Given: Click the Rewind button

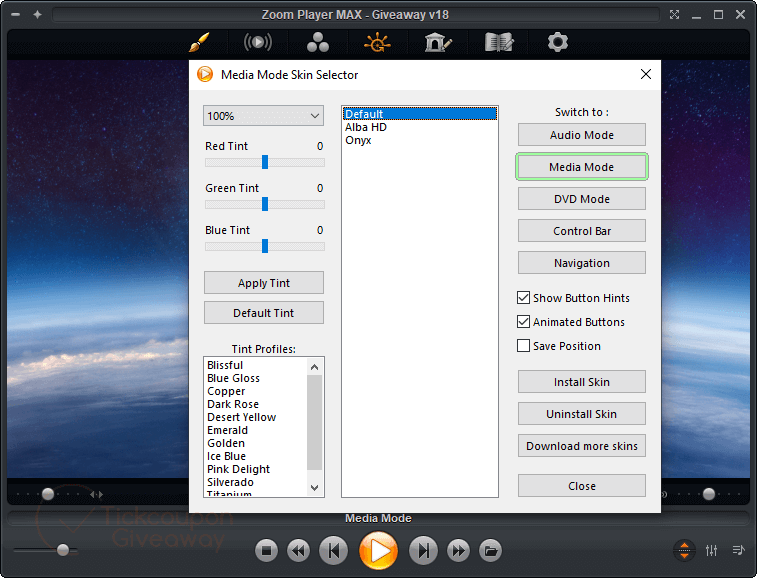Looking at the screenshot, I should (x=298, y=550).
